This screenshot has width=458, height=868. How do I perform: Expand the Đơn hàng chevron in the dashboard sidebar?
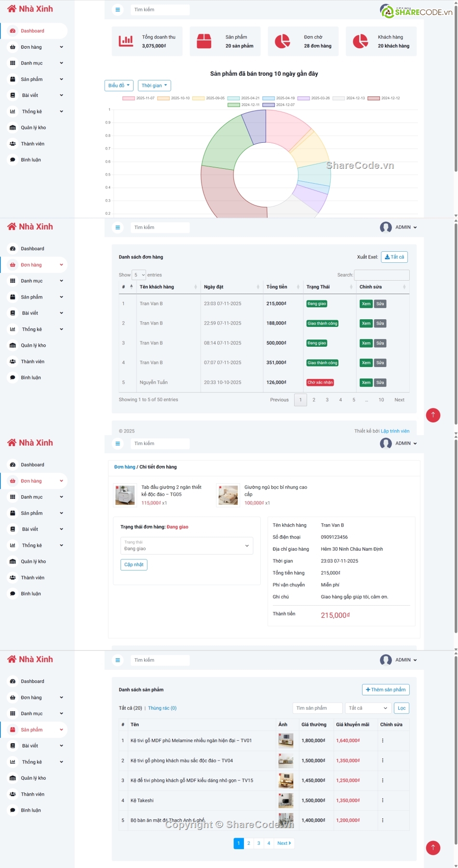[x=61, y=47]
